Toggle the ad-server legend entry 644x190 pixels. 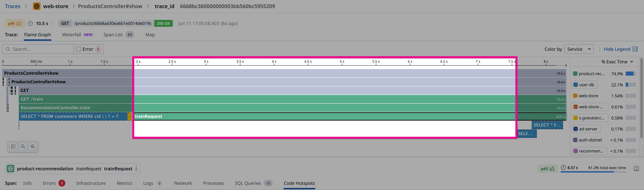pos(586,129)
